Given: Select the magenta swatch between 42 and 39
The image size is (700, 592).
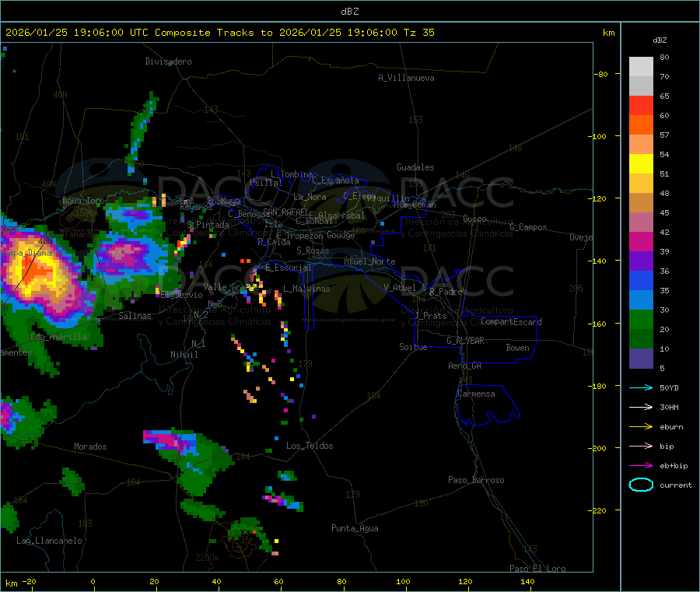Looking at the screenshot, I should (x=641, y=241).
